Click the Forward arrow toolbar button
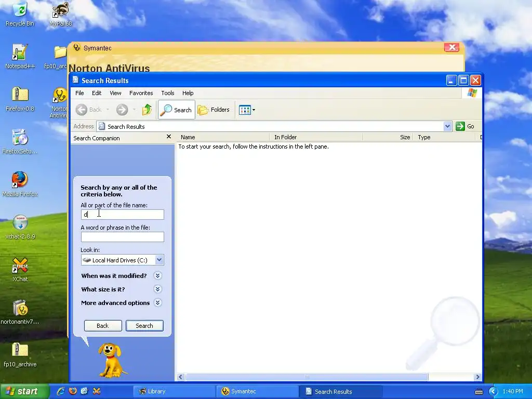Image resolution: width=532 pixels, height=399 pixels. (x=122, y=110)
